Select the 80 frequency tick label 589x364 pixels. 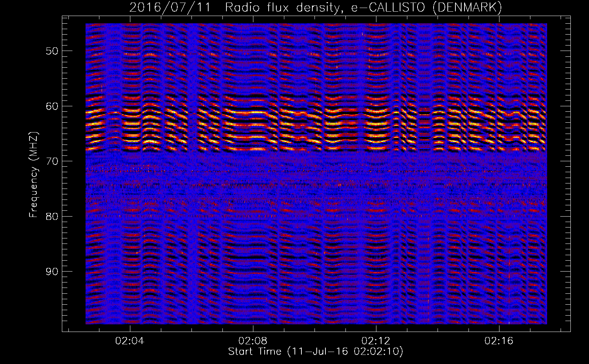(52, 217)
